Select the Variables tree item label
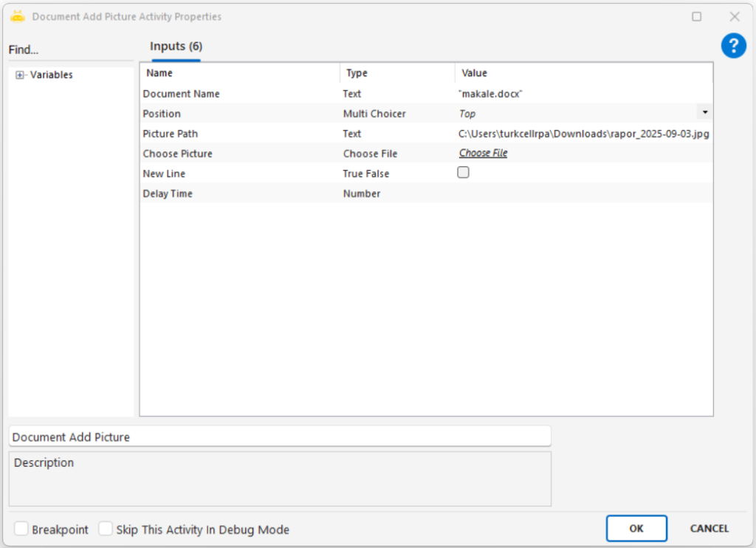This screenshot has width=756, height=548. (x=51, y=75)
